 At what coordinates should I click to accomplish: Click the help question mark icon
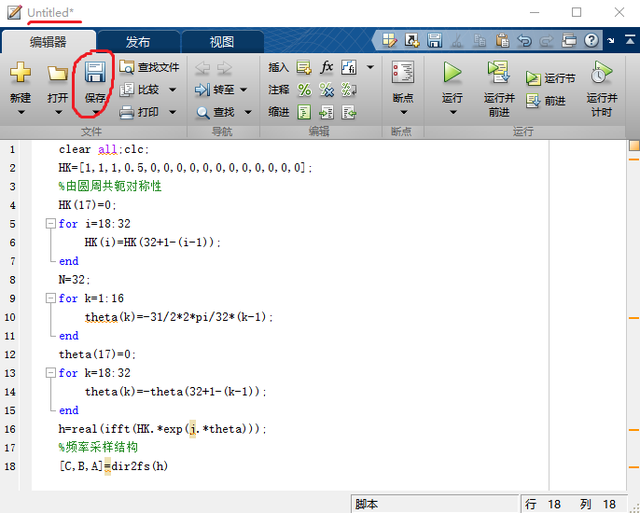click(591, 40)
